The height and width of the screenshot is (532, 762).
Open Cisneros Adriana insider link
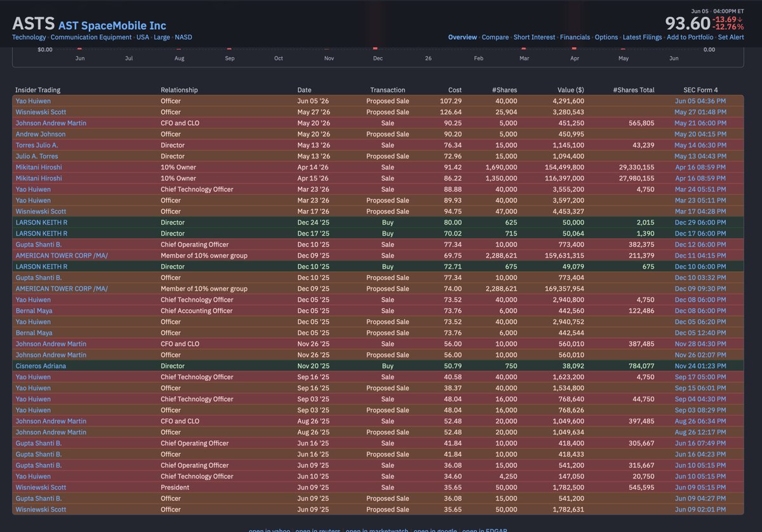coord(41,366)
